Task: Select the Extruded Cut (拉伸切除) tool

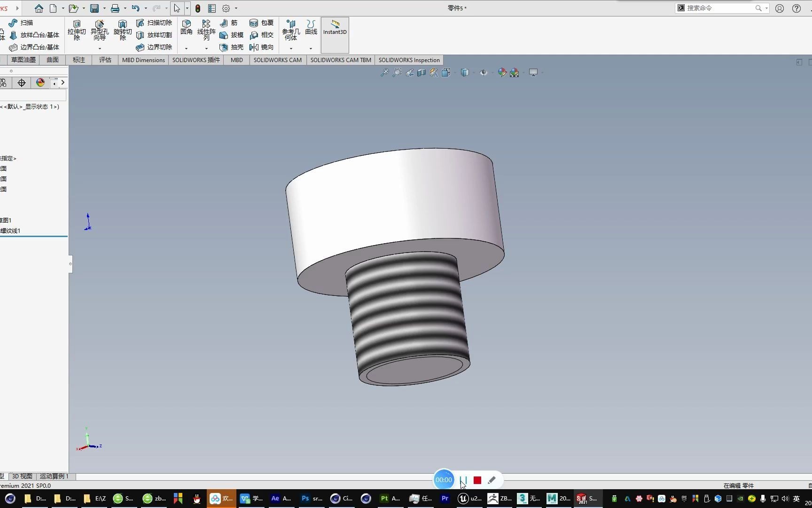Action: pyautogui.click(x=77, y=29)
